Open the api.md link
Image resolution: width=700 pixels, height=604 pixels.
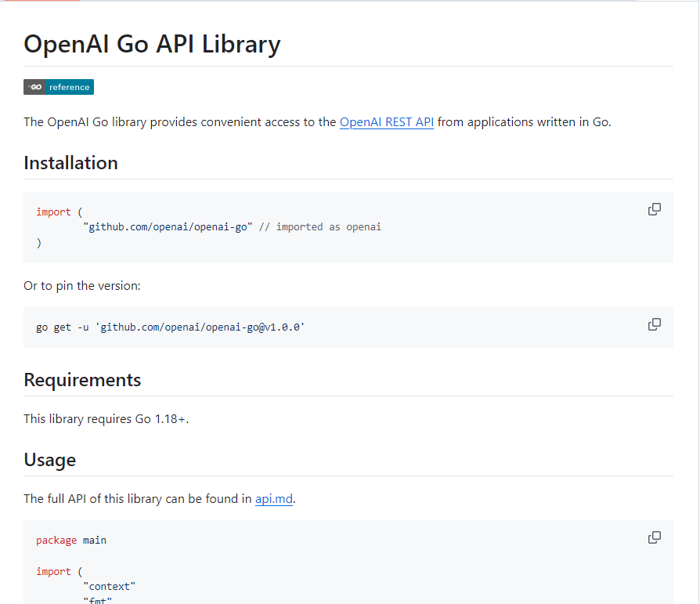coord(273,499)
